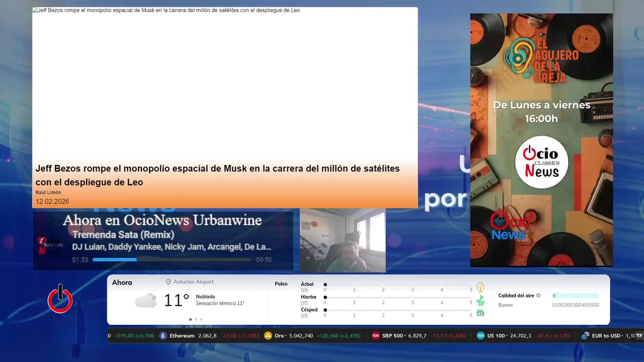Click the El Agujero de la Oreja poster
The image size is (644, 362).
541,140
